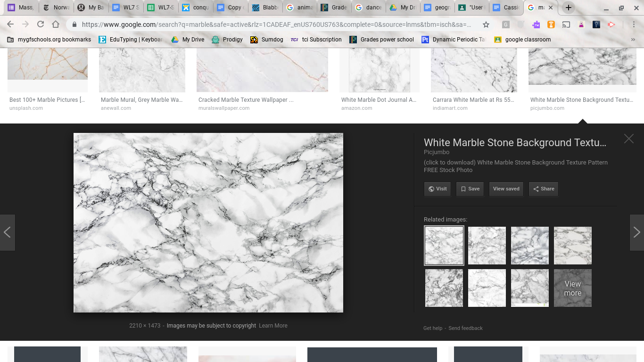Click the browser forward arrow
Viewport: 644px width, 362px height.
[x=25, y=25]
